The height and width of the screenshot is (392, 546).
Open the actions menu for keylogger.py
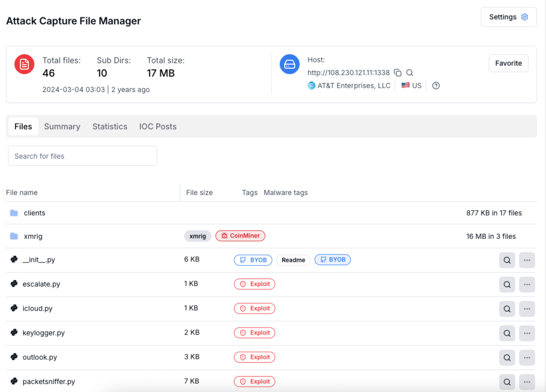click(x=527, y=333)
